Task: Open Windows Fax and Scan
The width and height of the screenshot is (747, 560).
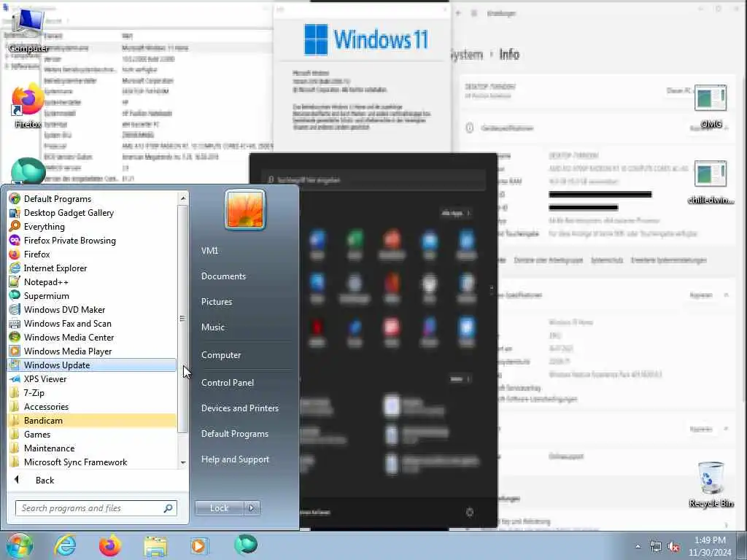Action: coord(92,323)
